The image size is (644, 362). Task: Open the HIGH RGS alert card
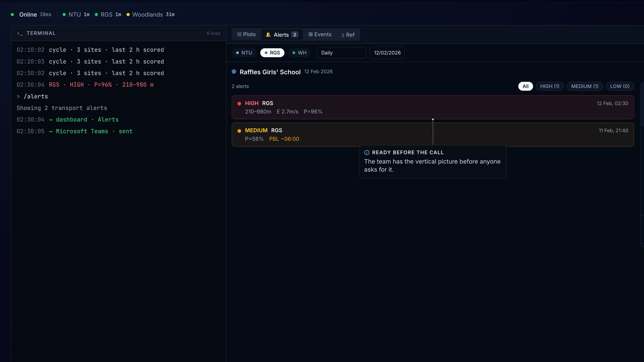433,107
